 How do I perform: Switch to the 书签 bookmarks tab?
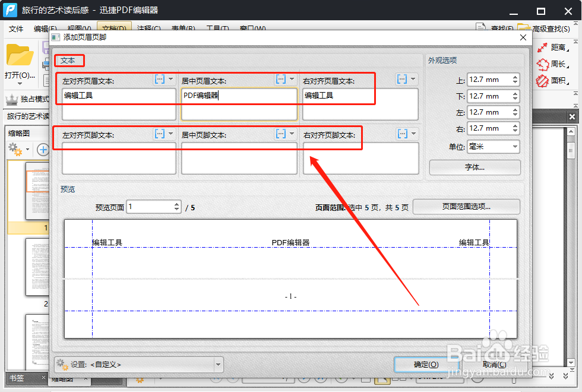tap(17, 378)
